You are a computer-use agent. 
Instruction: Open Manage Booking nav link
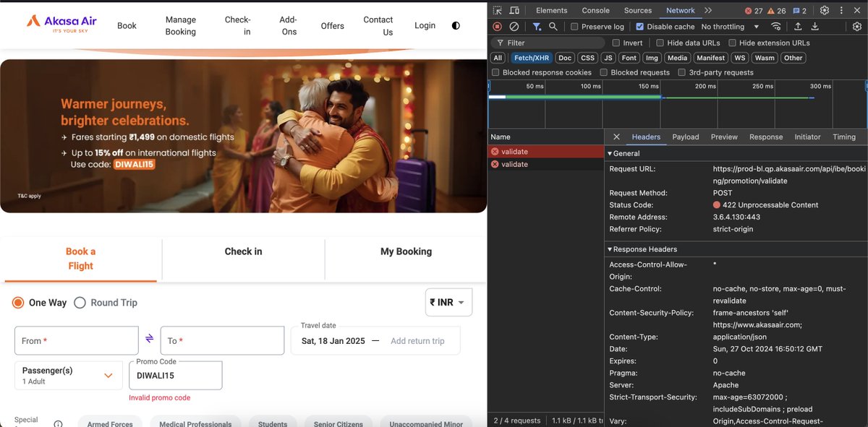(x=181, y=25)
